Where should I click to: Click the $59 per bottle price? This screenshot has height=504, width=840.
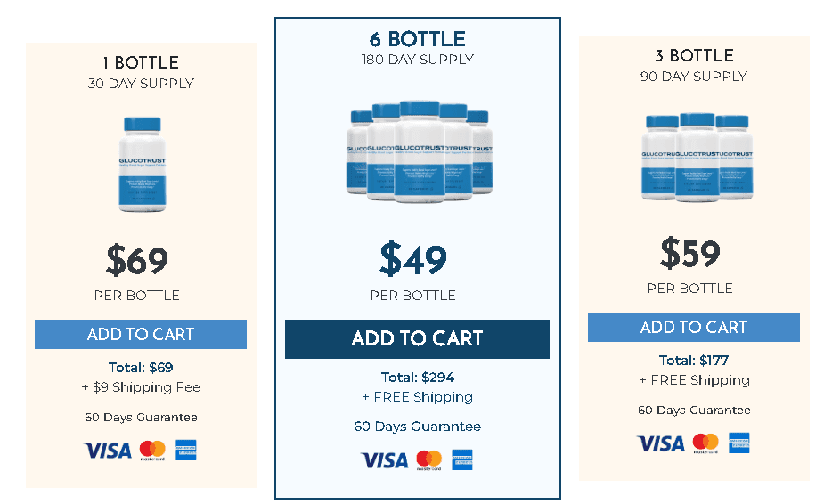pos(690,254)
